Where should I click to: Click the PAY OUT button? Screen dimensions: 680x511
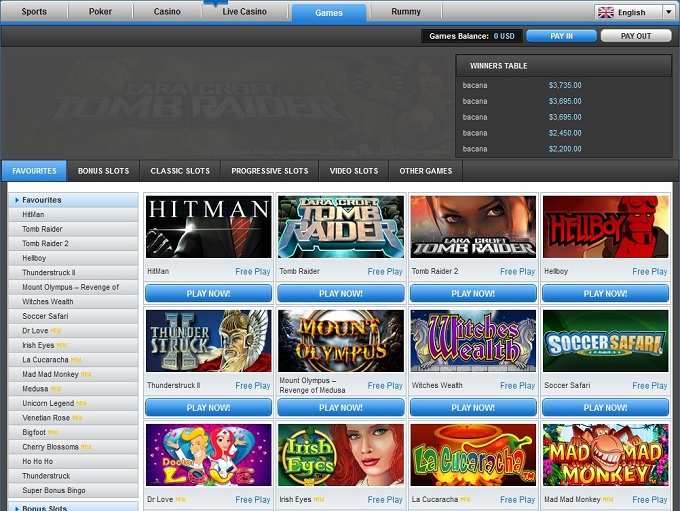click(x=635, y=36)
